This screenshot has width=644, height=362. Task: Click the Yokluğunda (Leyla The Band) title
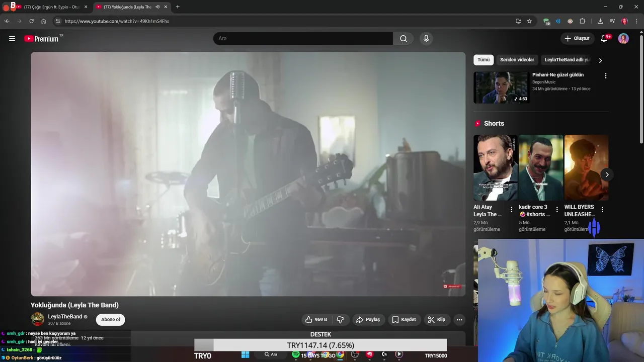coord(74,305)
